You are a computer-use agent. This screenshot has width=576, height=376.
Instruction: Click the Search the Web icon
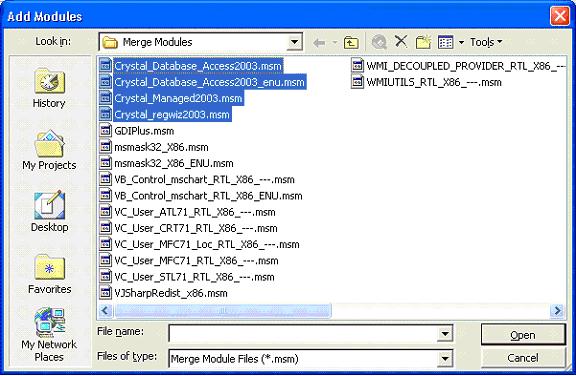tap(379, 42)
